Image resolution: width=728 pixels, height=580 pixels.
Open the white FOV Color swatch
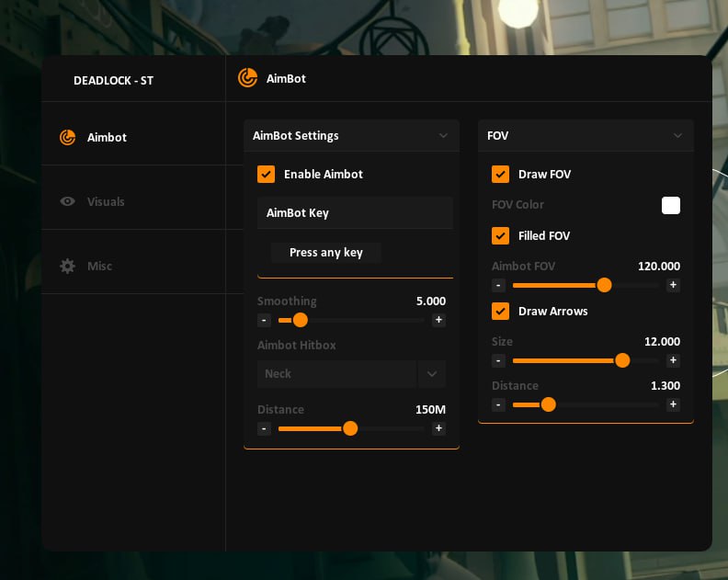[671, 205]
